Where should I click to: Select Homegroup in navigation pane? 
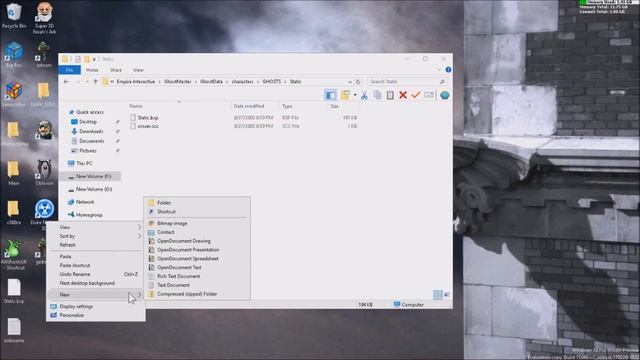89,215
